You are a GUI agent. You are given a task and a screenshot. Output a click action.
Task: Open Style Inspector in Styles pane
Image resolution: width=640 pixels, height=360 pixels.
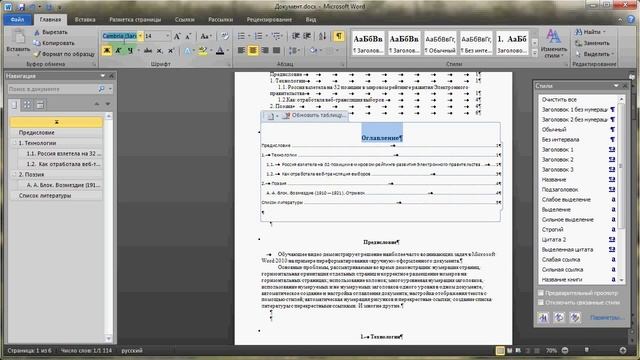(559, 318)
